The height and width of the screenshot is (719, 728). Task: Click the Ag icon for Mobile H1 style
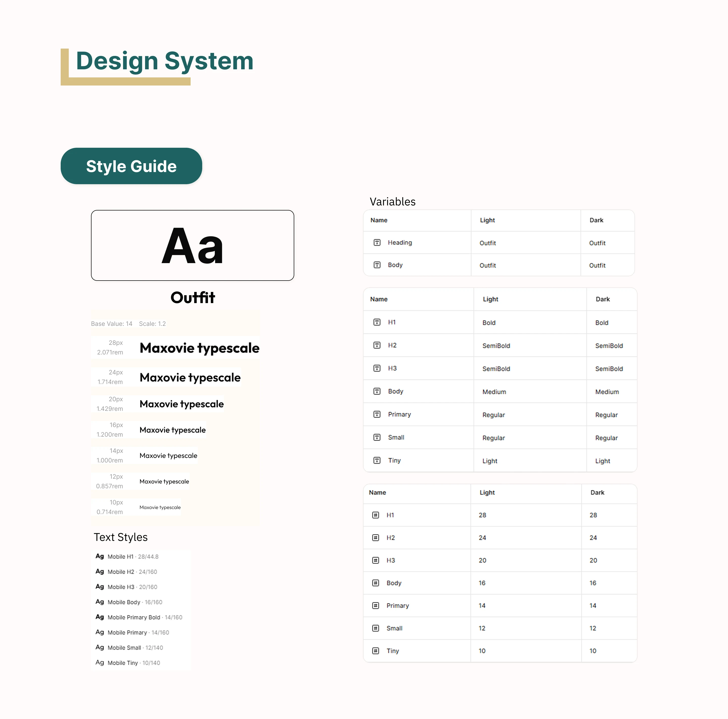100,556
